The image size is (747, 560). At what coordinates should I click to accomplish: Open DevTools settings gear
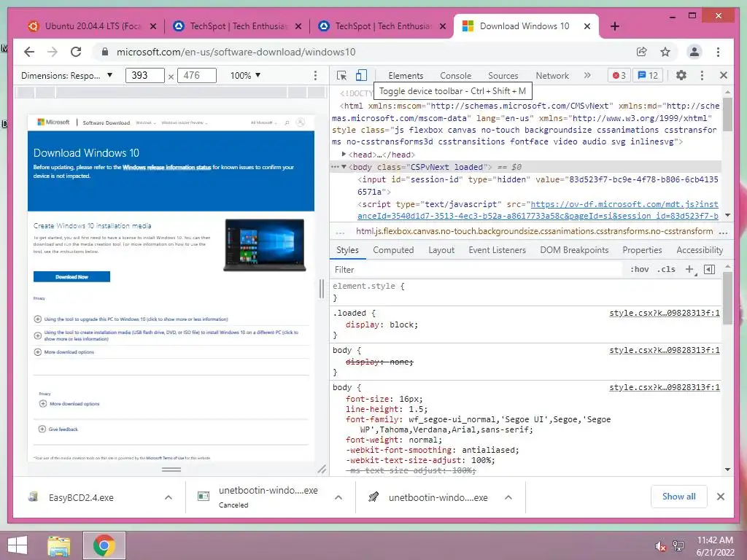(x=681, y=75)
